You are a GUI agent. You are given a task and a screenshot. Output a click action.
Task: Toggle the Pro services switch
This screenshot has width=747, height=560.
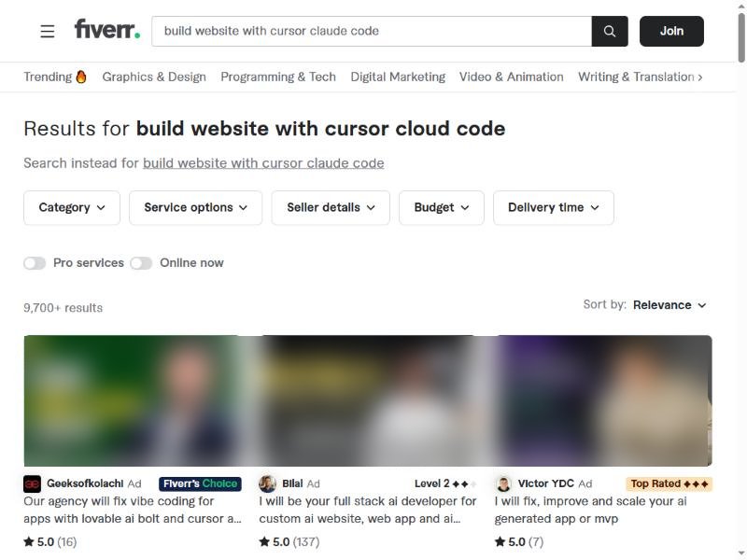point(35,263)
